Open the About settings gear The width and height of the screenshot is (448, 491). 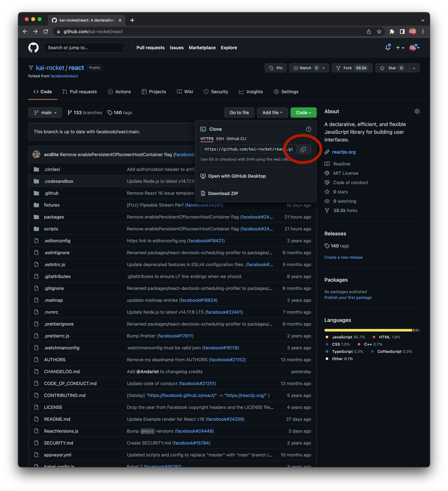tap(417, 111)
